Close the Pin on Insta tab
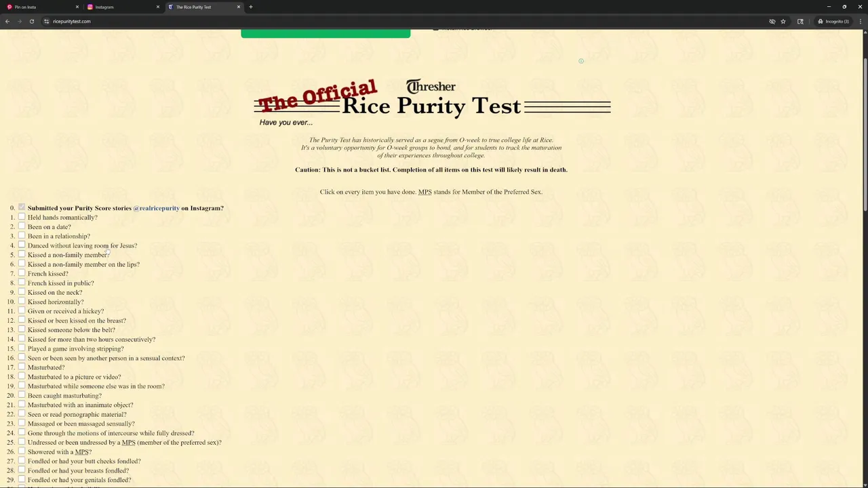This screenshot has height=488, width=868. [x=77, y=7]
